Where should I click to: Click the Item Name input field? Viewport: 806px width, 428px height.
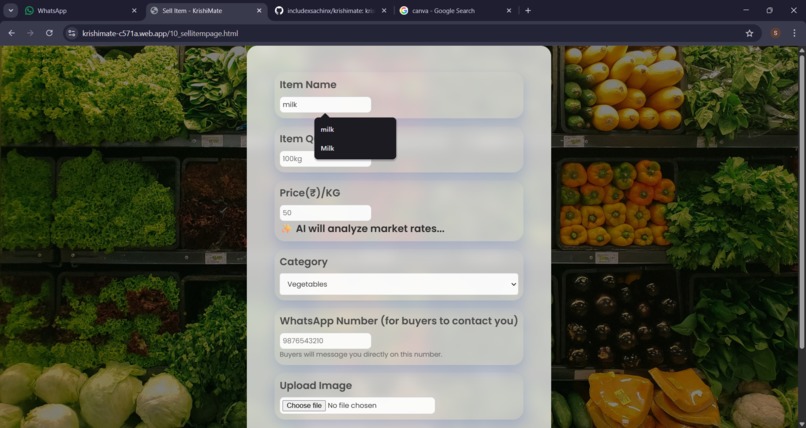point(325,104)
